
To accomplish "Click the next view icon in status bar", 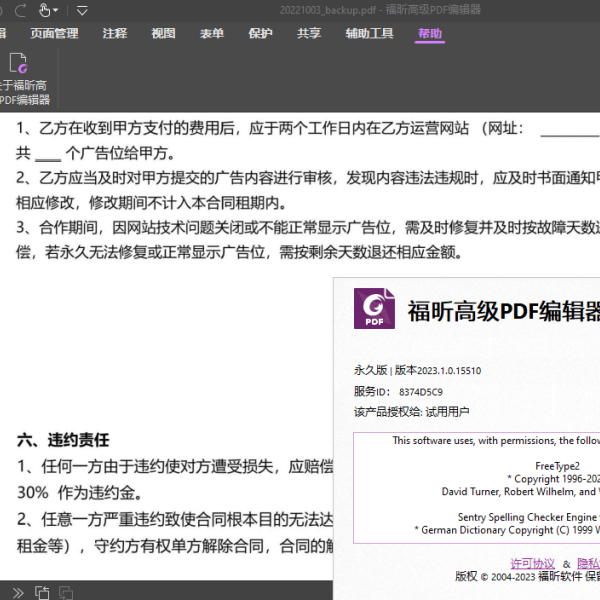I will coord(66,593).
